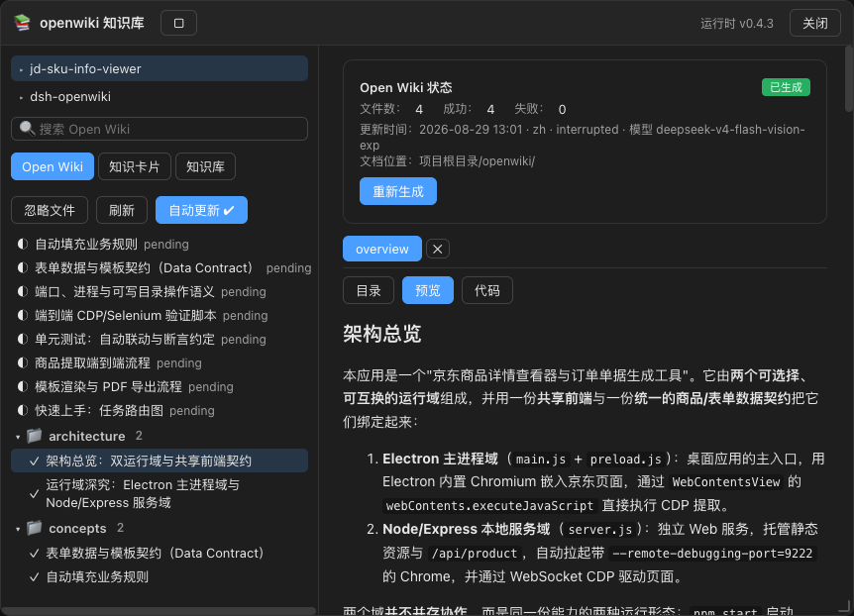Open 架构总览：双运行域与共享前端契约 page

pyautogui.click(x=160, y=461)
